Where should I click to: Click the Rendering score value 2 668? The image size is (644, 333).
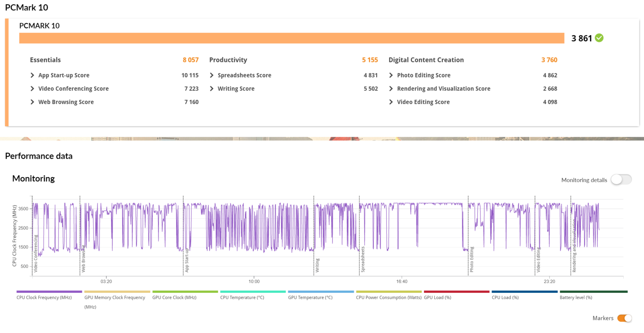point(550,88)
